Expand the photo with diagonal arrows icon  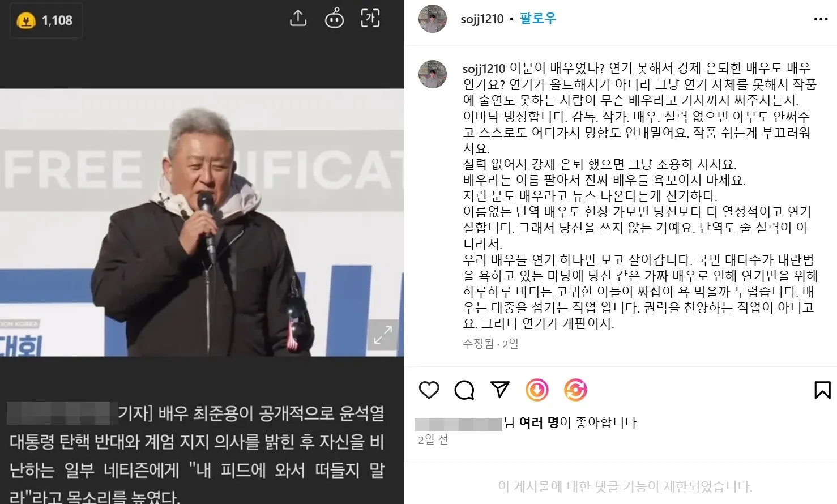click(x=383, y=335)
